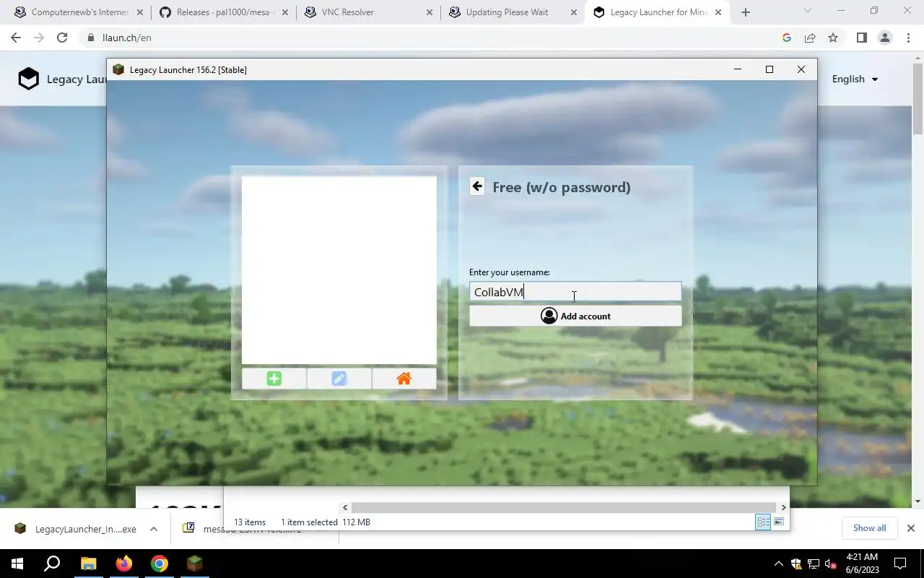Open File Explorer from the taskbar
This screenshot has height=578, width=924.
coord(88,564)
